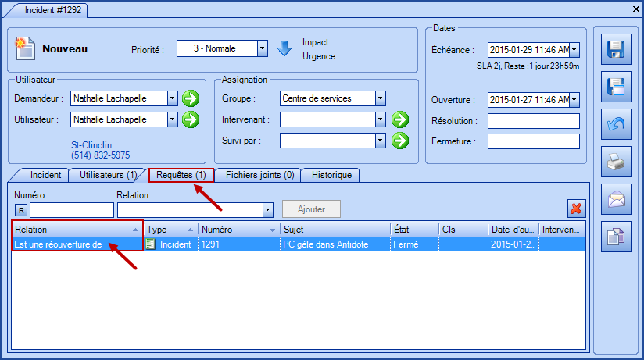Click the Save floppy disk icon
The height and width of the screenshot is (360, 644).
point(616,51)
